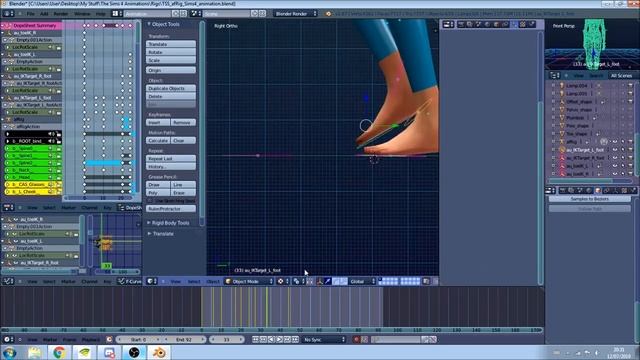Collapse the EmptyAction channel
Image resolution: width=640 pixels, height=360 pixels.
click(5, 62)
